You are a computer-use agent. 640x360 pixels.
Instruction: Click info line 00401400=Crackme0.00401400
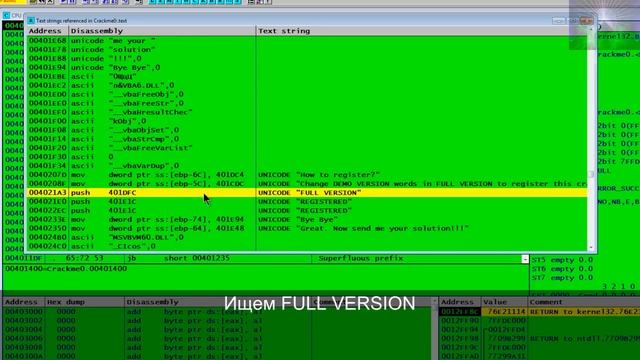66,269
